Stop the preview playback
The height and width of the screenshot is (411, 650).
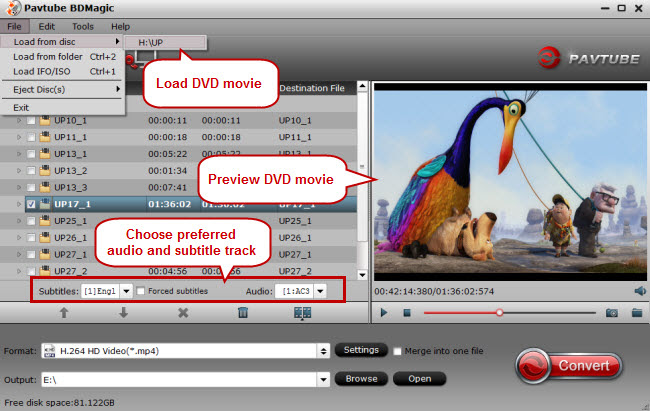(x=407, y=313)
